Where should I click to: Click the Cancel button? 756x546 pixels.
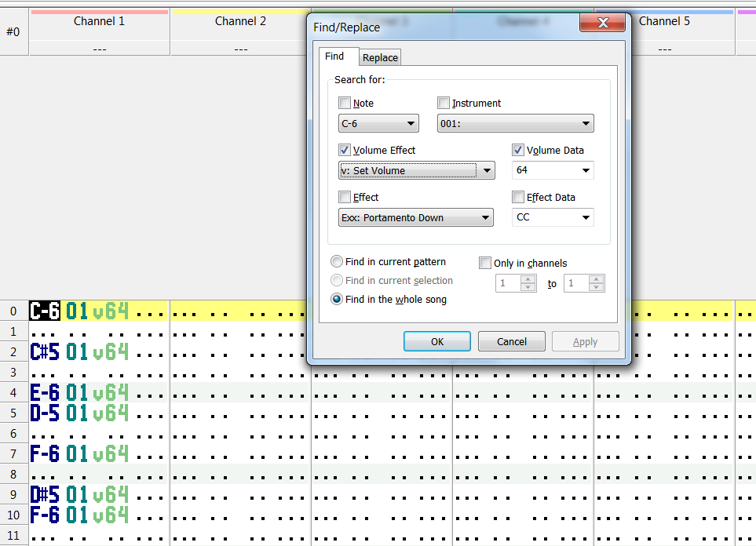click(x=512, y=341)
